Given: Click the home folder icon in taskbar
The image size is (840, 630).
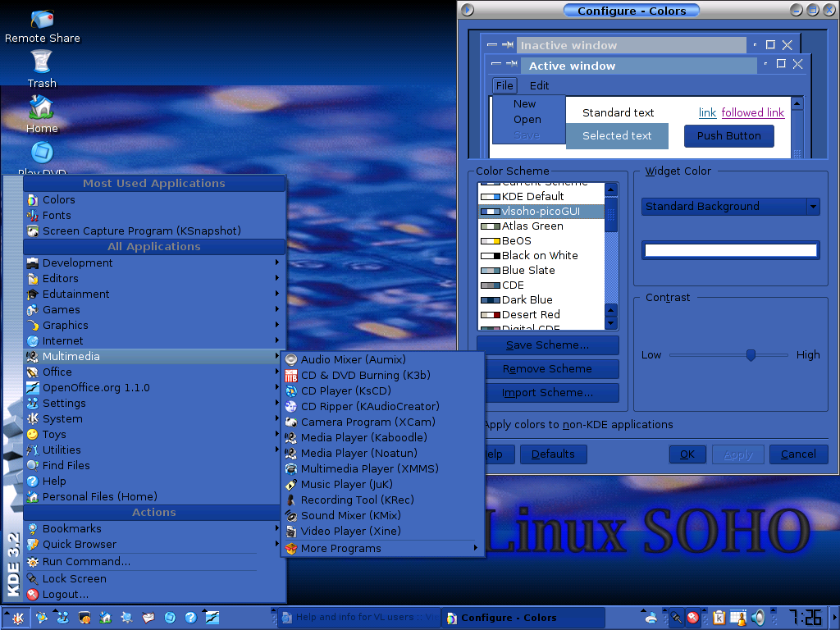Looking at the screenshot, I should 105,618.
